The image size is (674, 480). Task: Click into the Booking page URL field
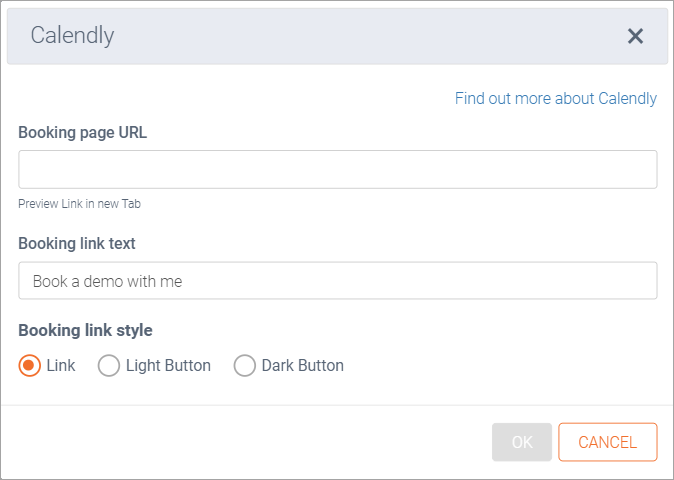pos(337,170)
